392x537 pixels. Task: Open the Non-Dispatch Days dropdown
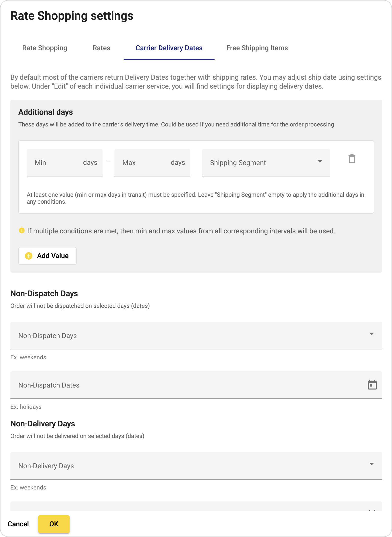(x=196, y=336)
